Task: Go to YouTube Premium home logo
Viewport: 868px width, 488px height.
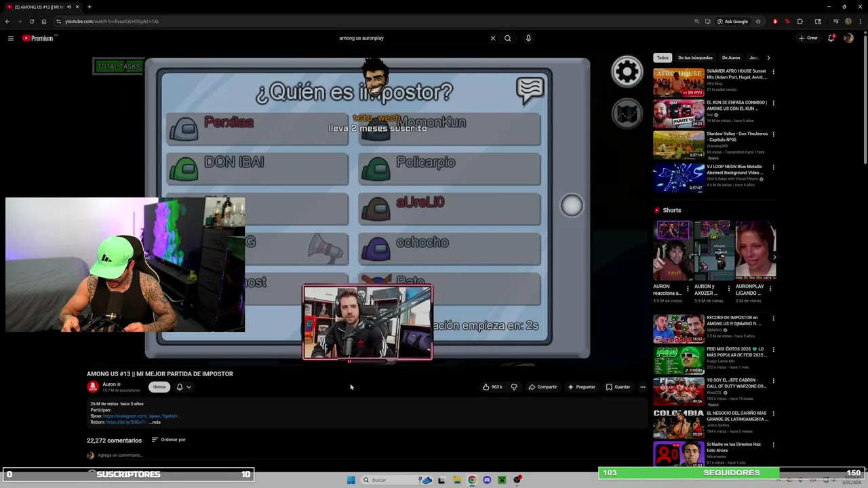Action: (37, 38)
